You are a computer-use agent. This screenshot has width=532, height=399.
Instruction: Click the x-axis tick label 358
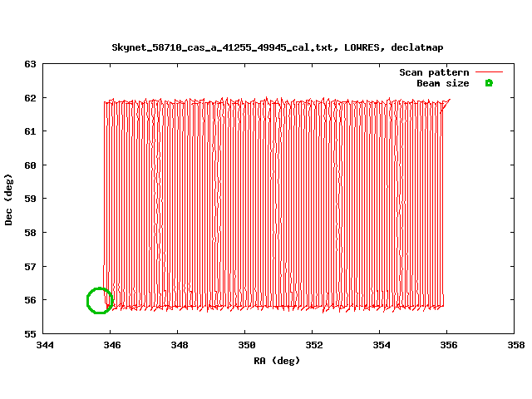click(515, 345)
